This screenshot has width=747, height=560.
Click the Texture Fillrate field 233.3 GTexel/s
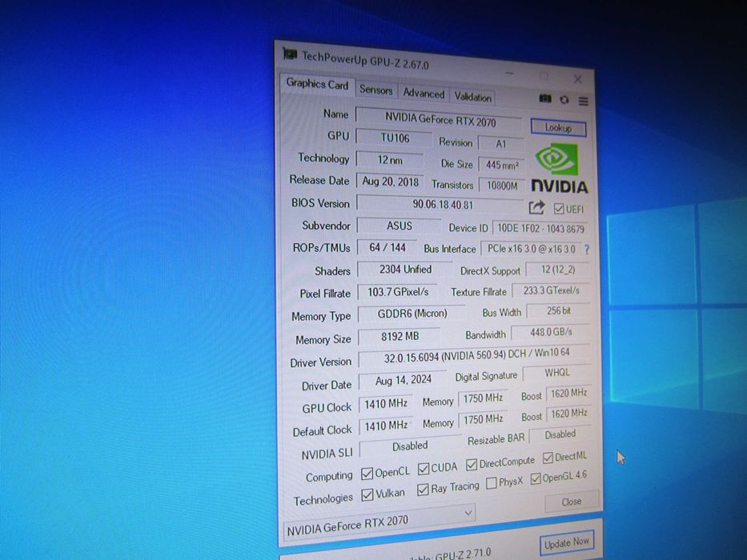551,290
